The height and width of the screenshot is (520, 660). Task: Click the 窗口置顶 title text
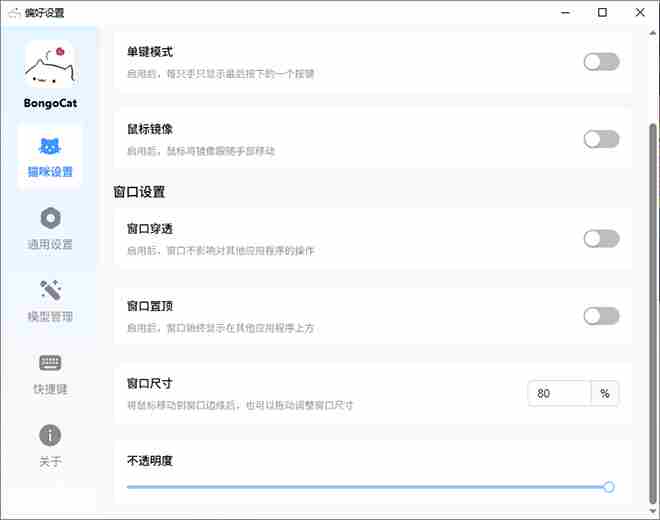[150, 306]
